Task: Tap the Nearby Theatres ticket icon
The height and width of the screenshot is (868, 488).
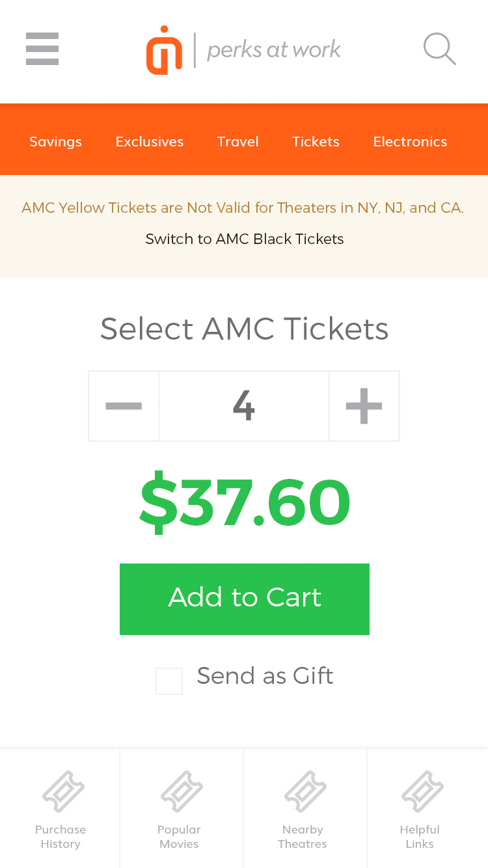Action: (305, 791)
